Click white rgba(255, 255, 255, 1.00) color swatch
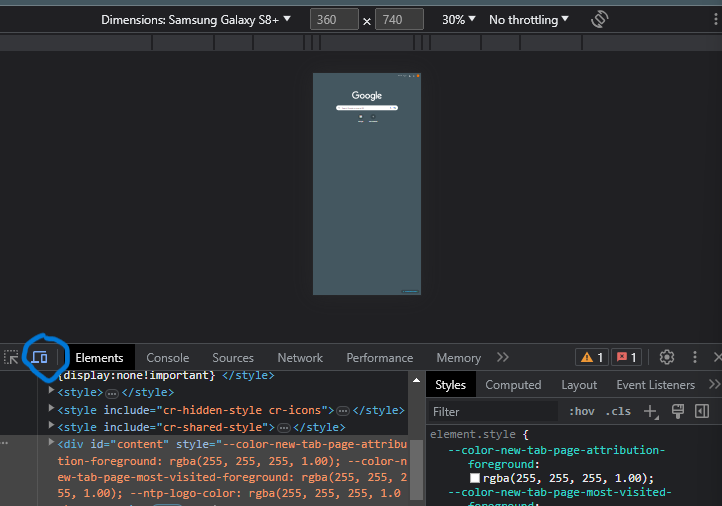The width and height of the screenshot is (722, 506). click(x=475, y=478)
